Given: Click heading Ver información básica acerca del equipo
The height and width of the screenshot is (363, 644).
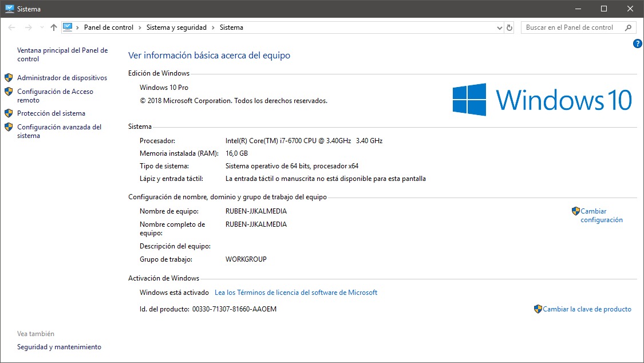Looking at the screenshot, I should pos(209,56).
